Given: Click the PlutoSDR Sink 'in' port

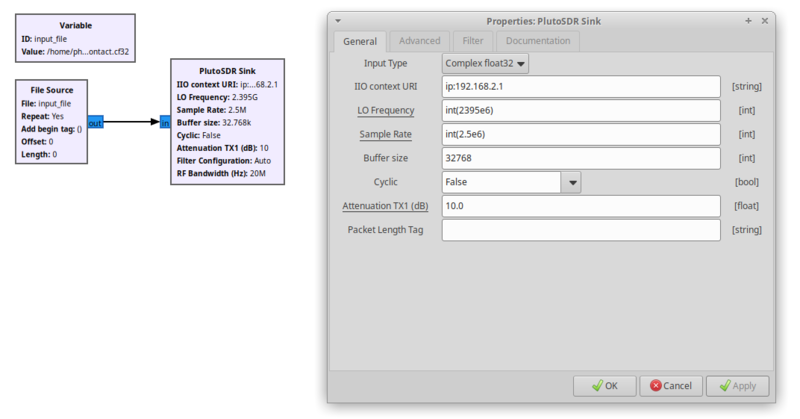Looking at the screenshot, I should (165, 122).
